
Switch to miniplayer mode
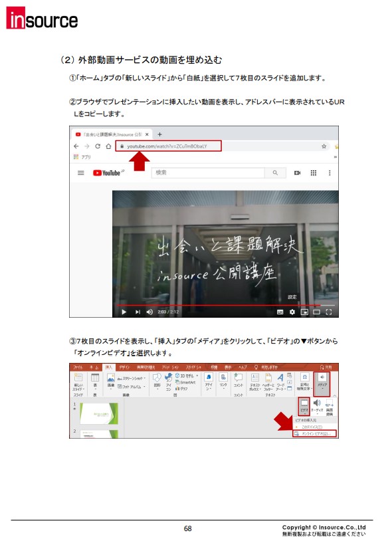(304, 312)
